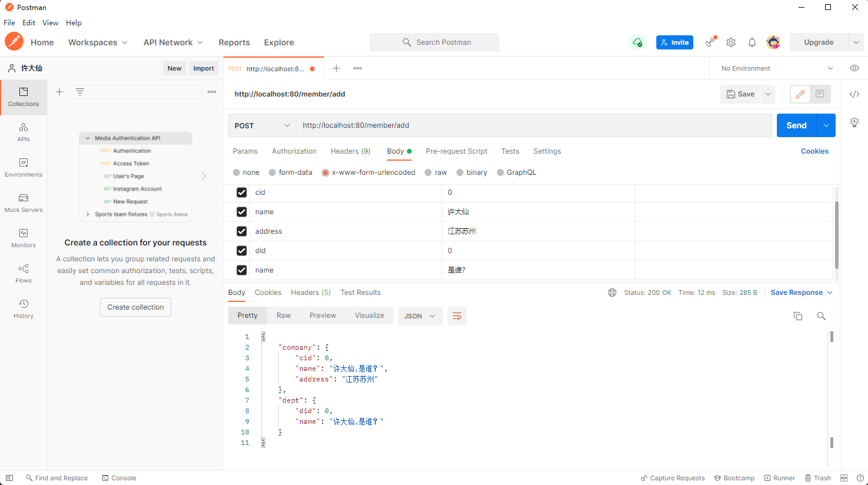
Task: Toggle response word wrap icon
Action: point(457,316)
